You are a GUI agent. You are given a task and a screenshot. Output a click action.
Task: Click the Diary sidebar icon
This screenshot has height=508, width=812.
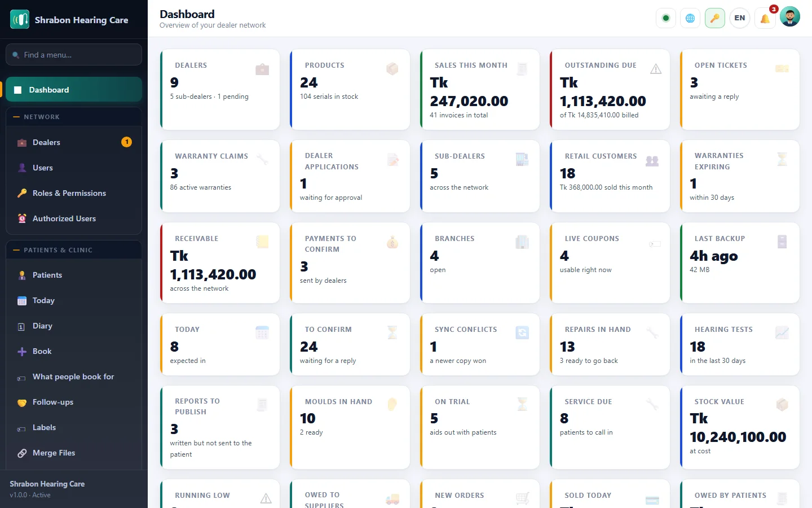(22, 326)
